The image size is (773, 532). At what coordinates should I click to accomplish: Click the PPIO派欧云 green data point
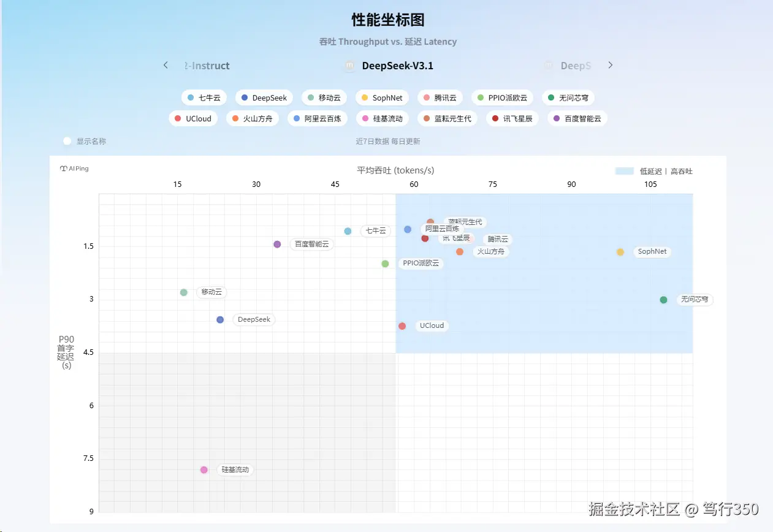point(385,264)
